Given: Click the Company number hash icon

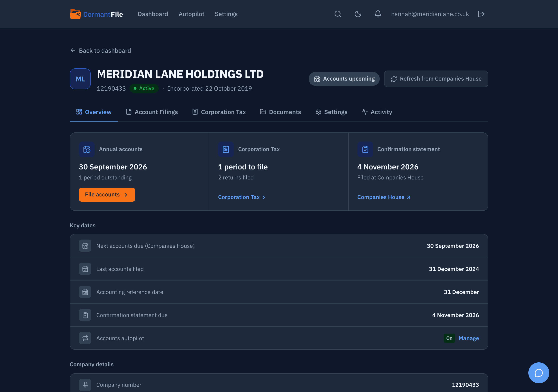Looking at the screenshot, I should pos(85,385).
